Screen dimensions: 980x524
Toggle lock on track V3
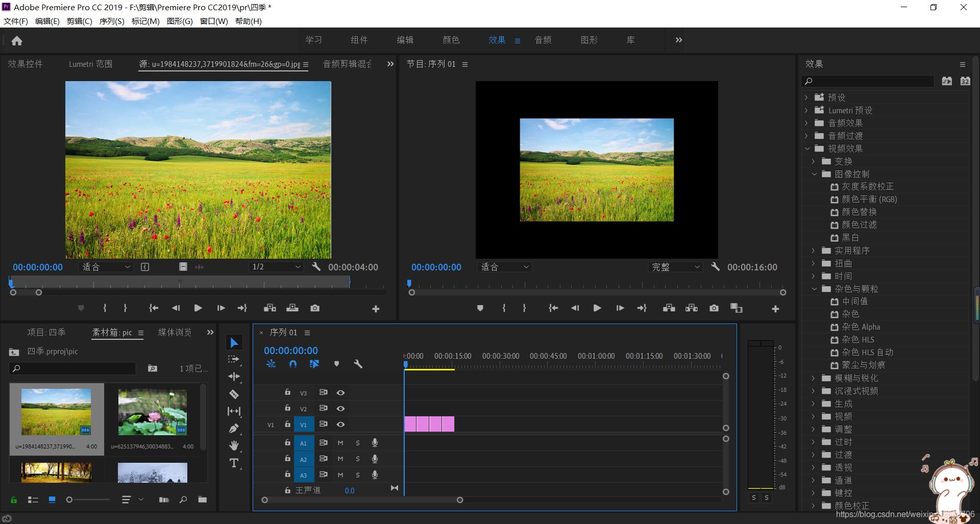pyautogui.click(x=287, y=392)
